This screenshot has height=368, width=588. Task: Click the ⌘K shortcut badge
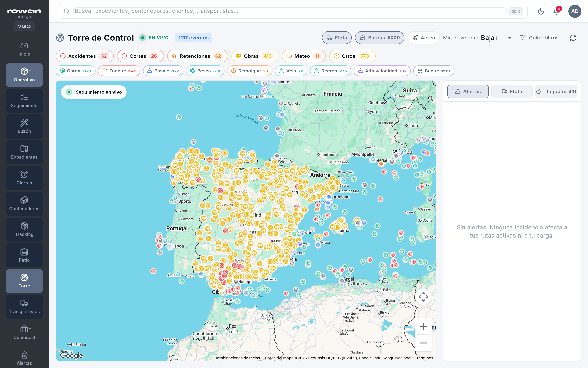coord(516,11)
